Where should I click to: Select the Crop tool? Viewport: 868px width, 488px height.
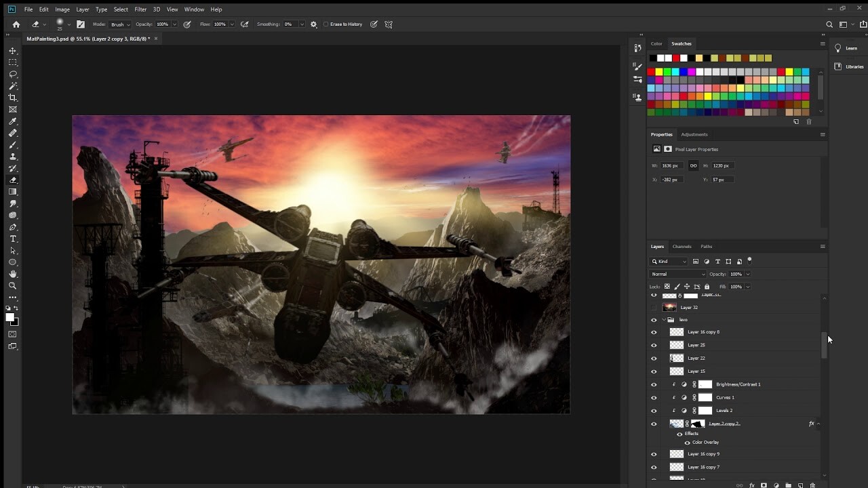pyautogui.click(x=12, y=98)
